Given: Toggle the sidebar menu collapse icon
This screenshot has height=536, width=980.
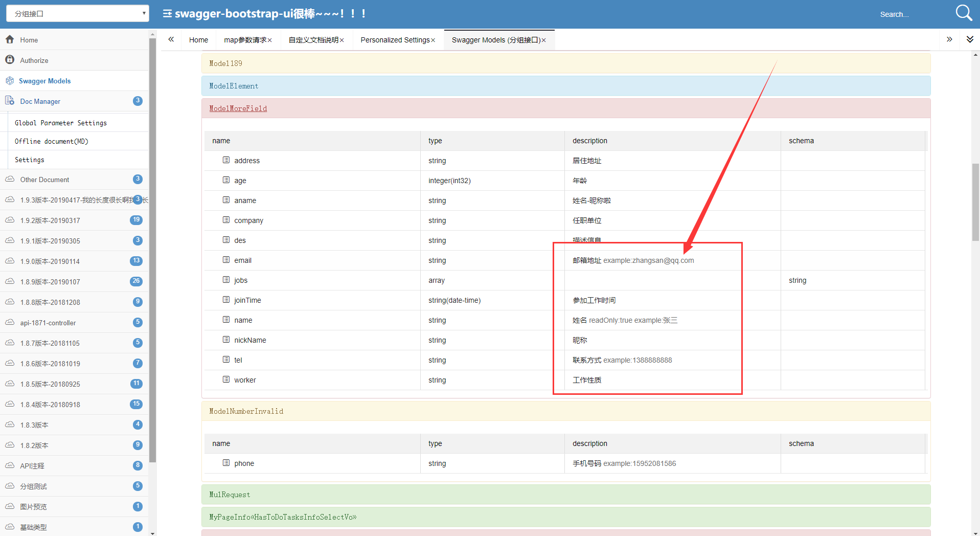Looking at the screenshot, I should [x=167, y=13].
